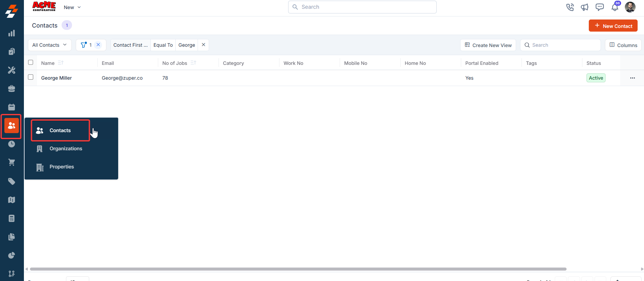Screen dimensions: 644x281
Task: Click the Portal Enabled column header
Action: click(482, 63)
